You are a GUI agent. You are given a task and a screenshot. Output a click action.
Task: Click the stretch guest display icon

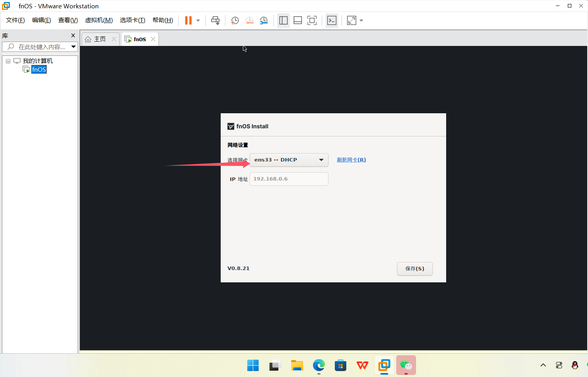tap(351, 21)
